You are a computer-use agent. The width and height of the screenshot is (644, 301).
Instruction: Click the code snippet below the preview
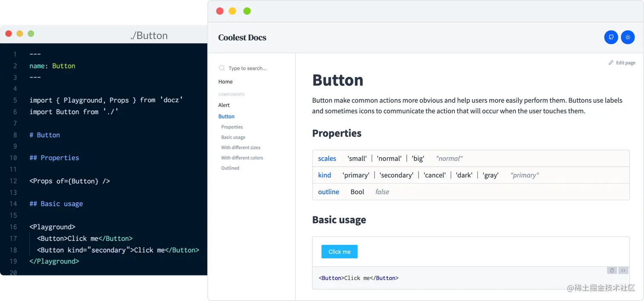(359, 278)
